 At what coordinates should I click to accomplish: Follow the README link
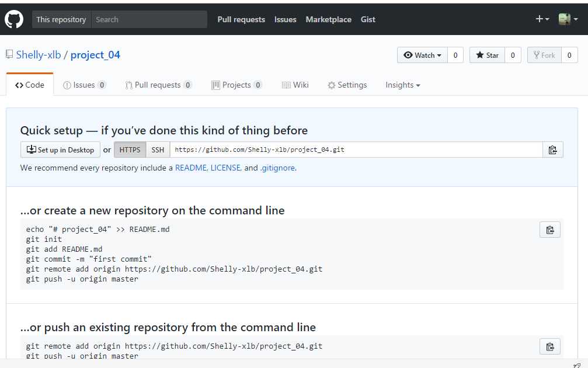click(x=192, y=168)
